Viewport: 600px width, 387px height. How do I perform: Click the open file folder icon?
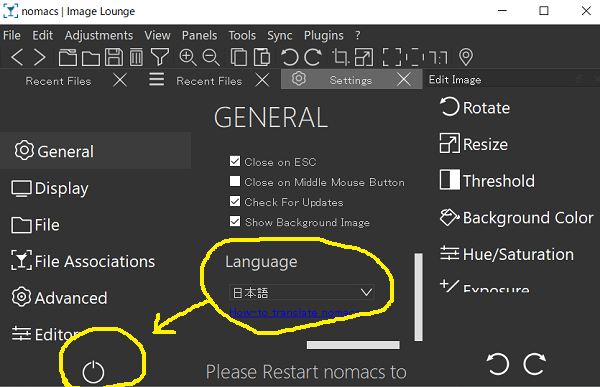(91, 58)
